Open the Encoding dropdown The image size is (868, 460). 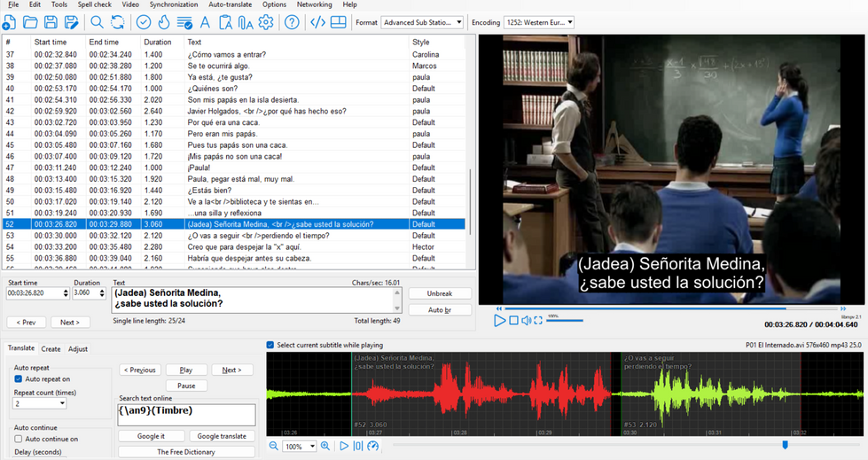click(x=539, y=23)
